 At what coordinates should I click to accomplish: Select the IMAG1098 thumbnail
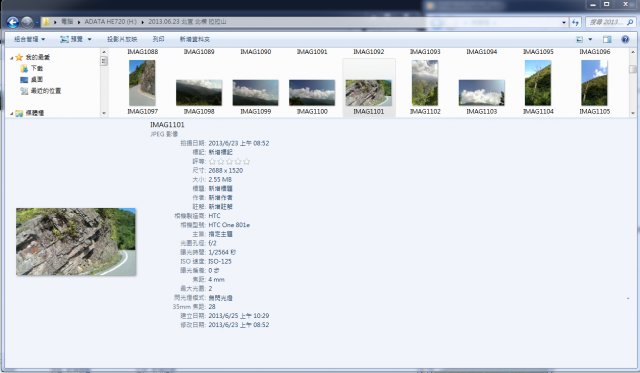click(199, 93)
